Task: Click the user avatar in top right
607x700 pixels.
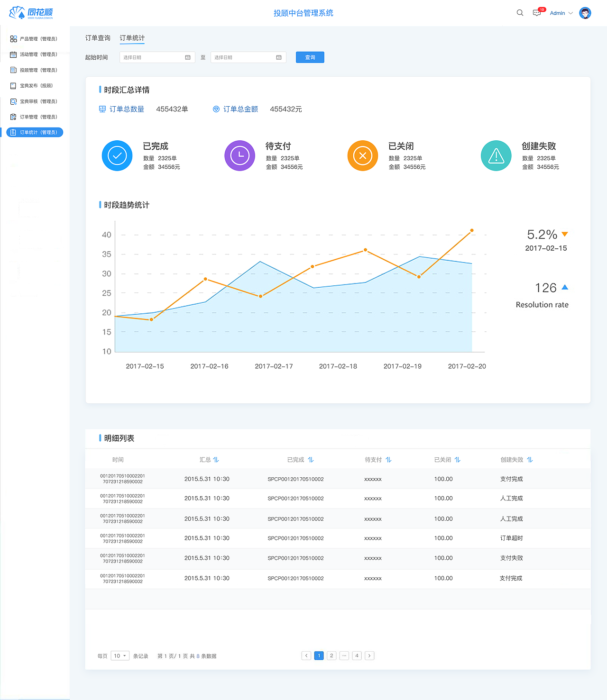Action: 585,13
